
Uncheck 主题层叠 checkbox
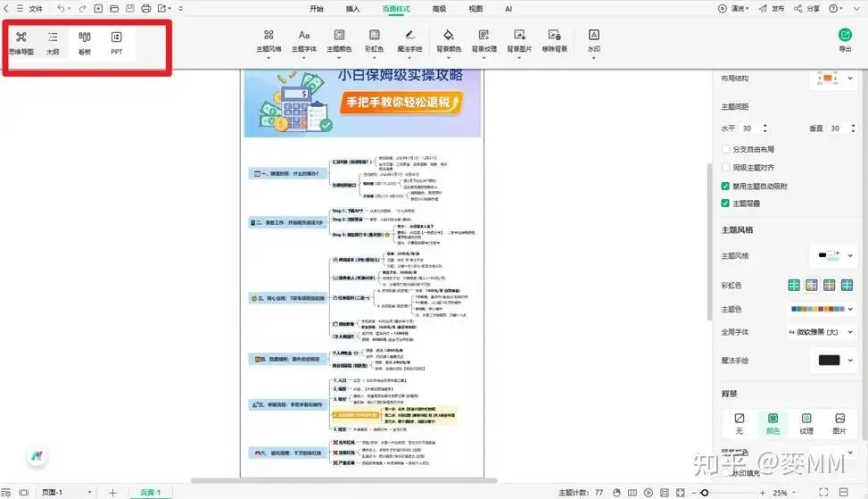click(725, 204)
